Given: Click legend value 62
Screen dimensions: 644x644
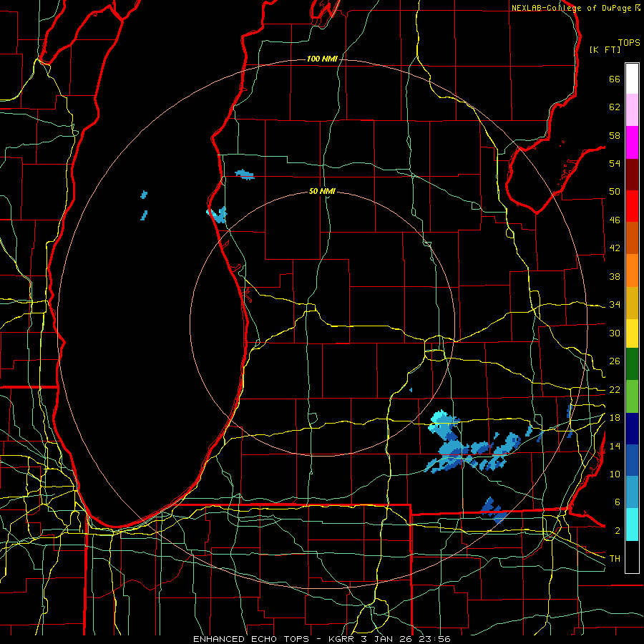Looking at the screenshot, I should coord(615,107).
